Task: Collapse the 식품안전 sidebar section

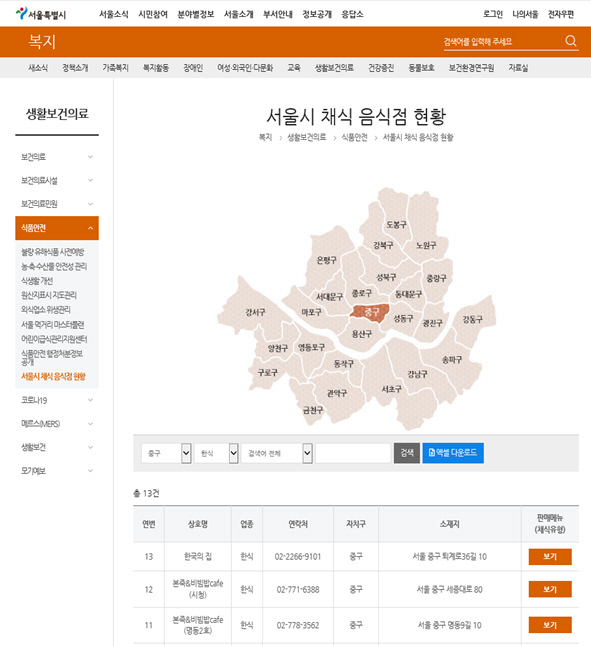Action: pyautogui.click(x=57, y=228)
